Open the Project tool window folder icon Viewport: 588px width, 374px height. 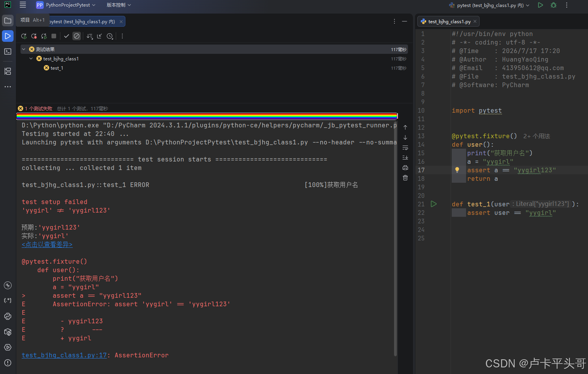coord(8,21)
